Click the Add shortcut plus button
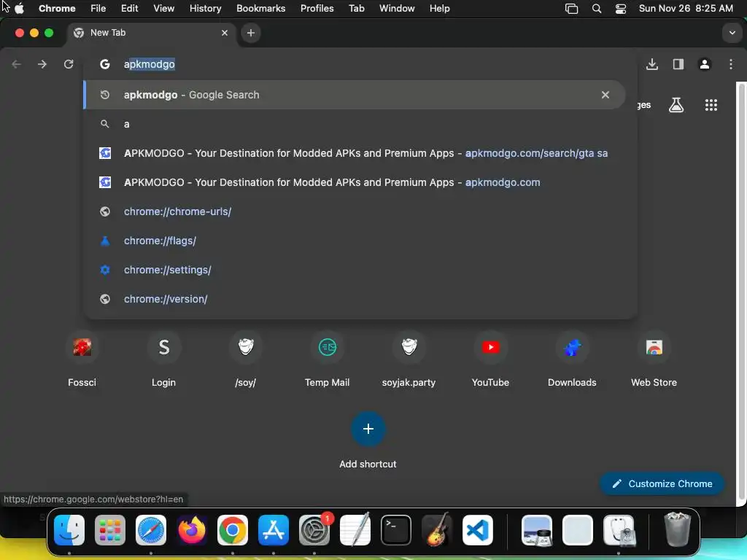This screenshot has height=560, width=747. pos(368,429)
